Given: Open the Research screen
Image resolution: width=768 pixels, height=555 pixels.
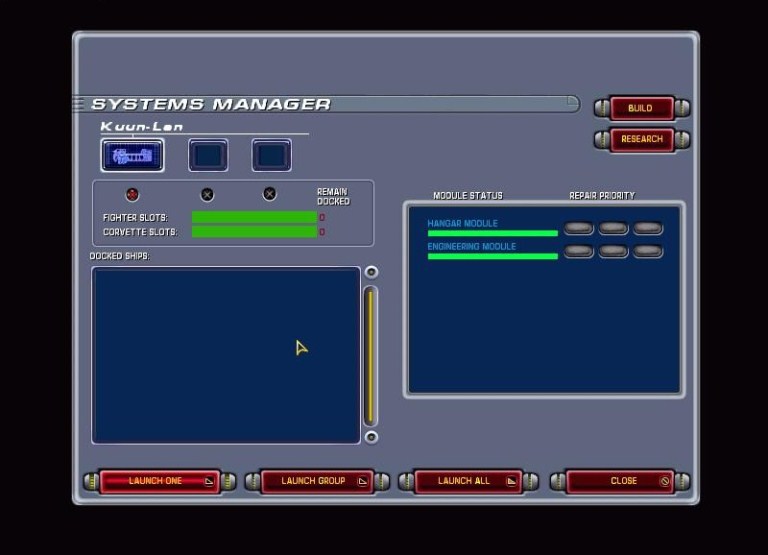Looking at the screenshot, I should [x=641, y=139].
